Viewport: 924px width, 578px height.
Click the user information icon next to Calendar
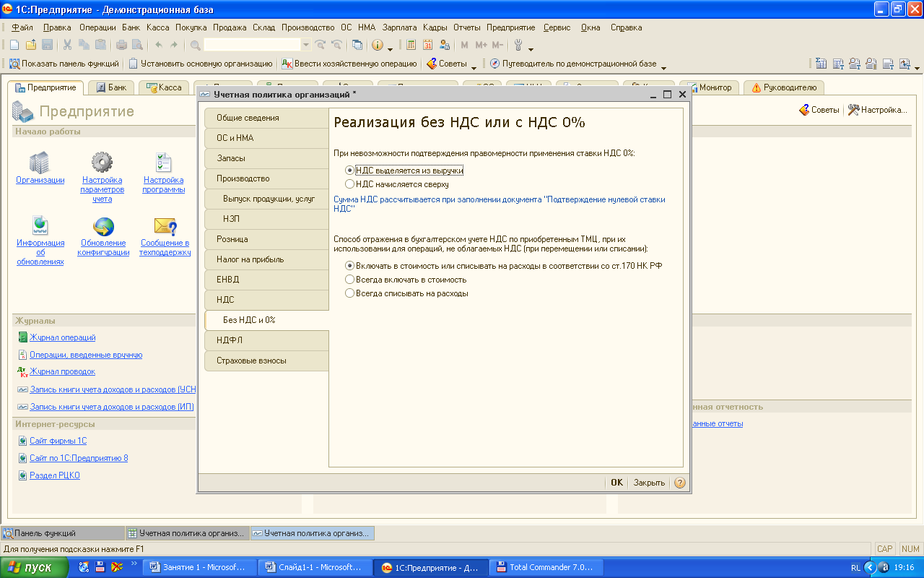coord(444,45)
